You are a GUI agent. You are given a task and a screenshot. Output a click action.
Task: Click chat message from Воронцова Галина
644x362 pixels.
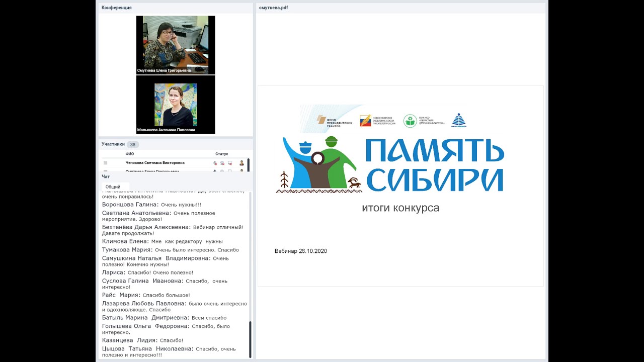pyautogui.click(x=152, y=205)
